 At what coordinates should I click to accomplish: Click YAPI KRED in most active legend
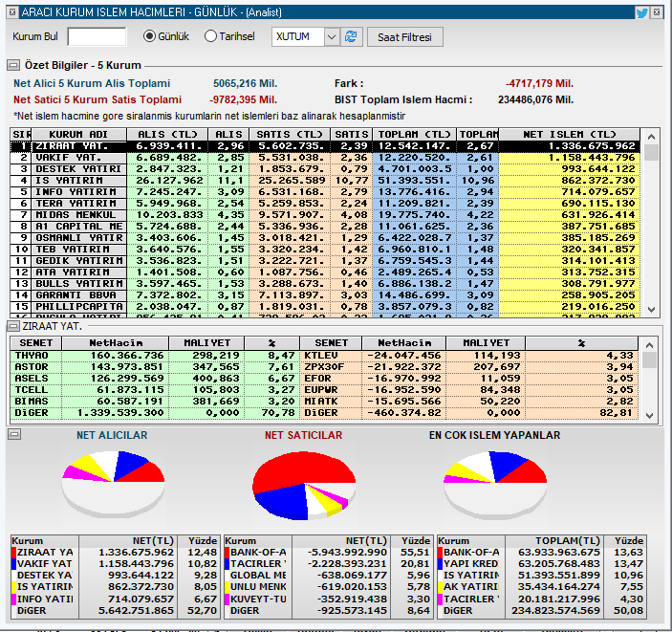pos(471,564)
